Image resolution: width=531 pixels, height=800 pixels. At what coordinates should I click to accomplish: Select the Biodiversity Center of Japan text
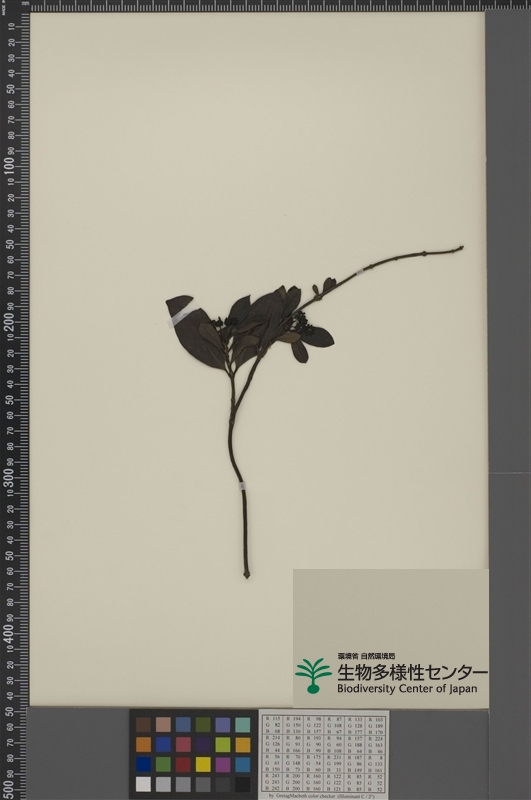click(407, 689)
